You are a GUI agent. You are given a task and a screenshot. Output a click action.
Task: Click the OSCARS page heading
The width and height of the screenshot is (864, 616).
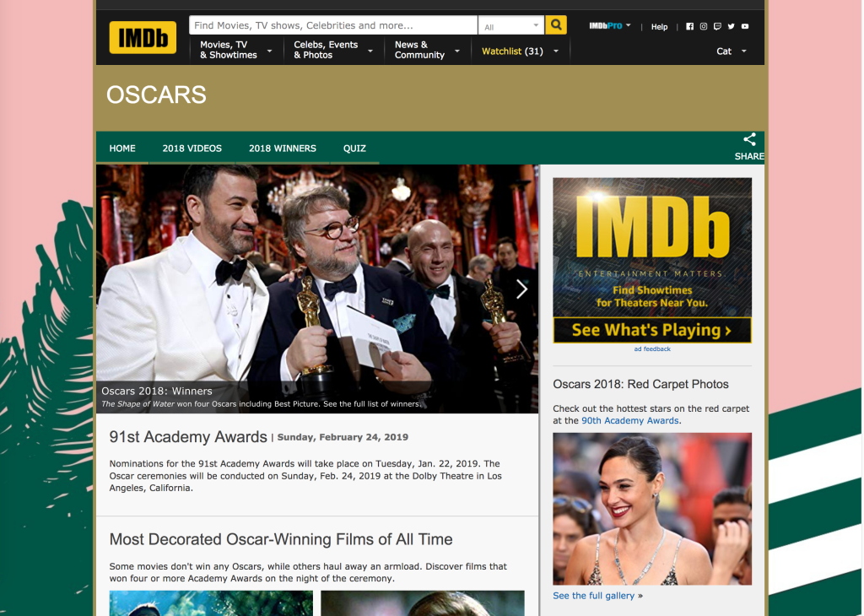[156, 95]
